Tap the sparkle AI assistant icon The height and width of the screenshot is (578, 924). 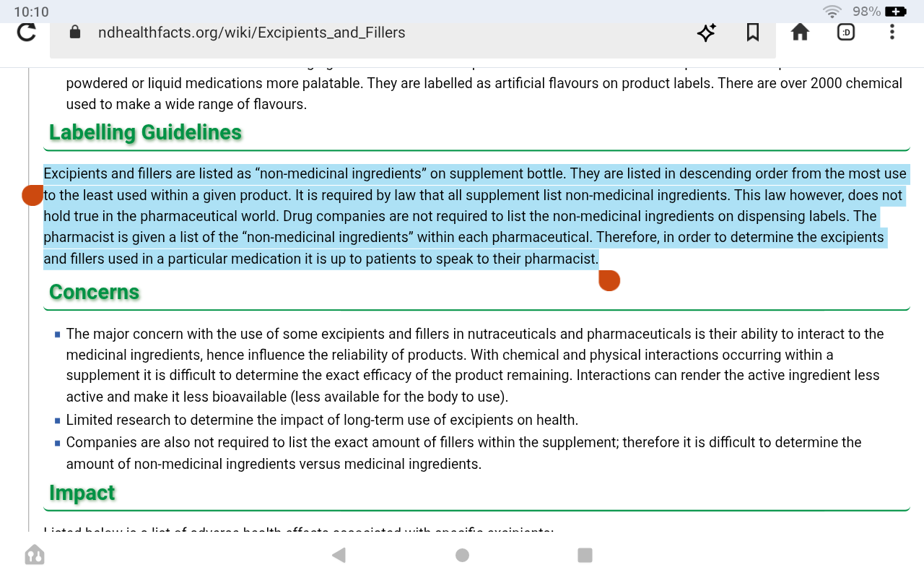click(706, 33)
